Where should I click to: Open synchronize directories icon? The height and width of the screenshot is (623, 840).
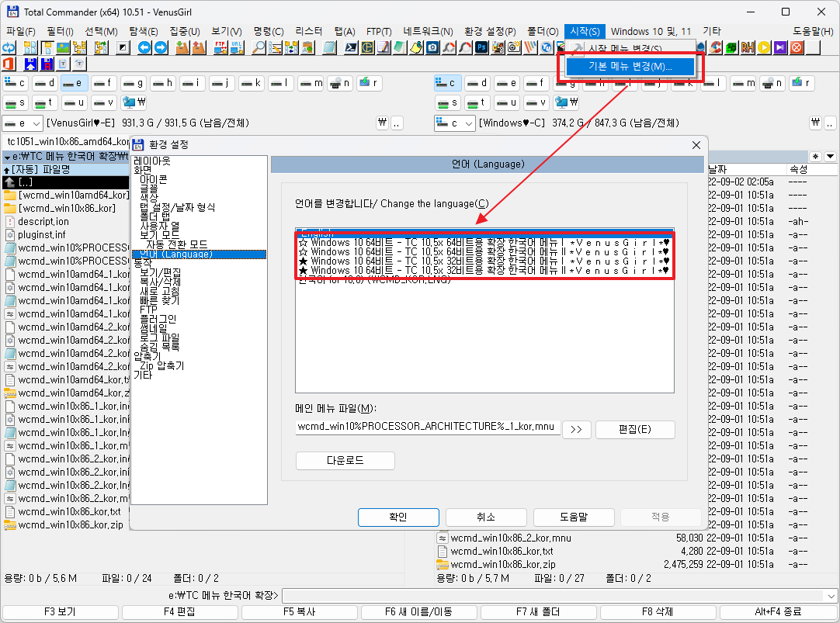[291, 47]
